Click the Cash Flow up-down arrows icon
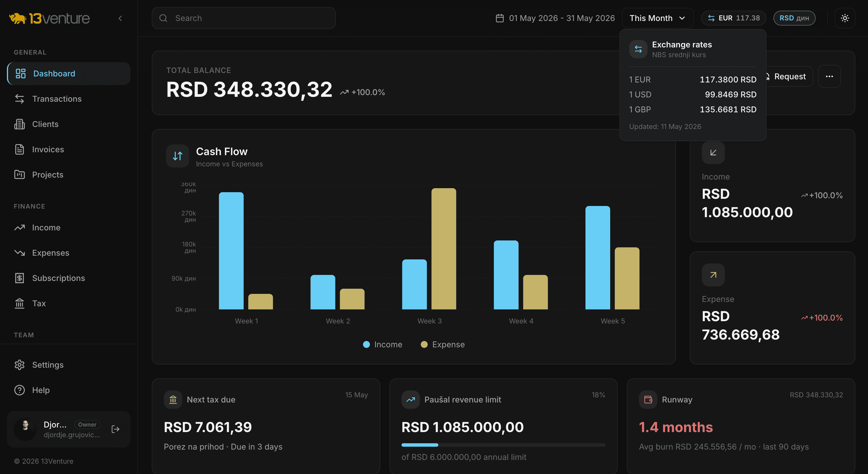This screenshot has width=868, height=474. click(178, 156)
